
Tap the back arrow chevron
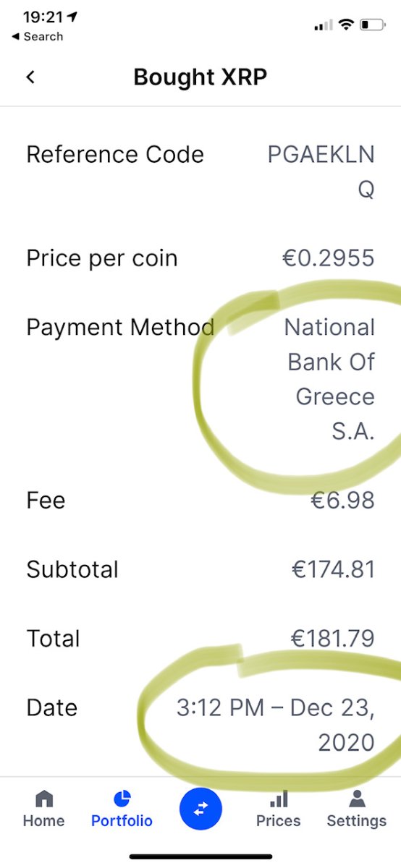pyautogui.click(x=30, y=77)
